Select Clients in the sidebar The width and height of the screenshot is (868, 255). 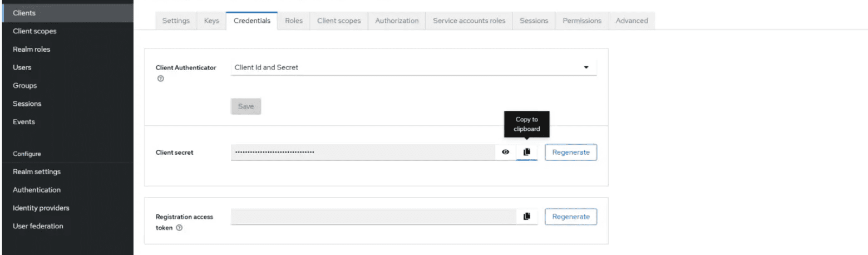(x=68, y=13)
